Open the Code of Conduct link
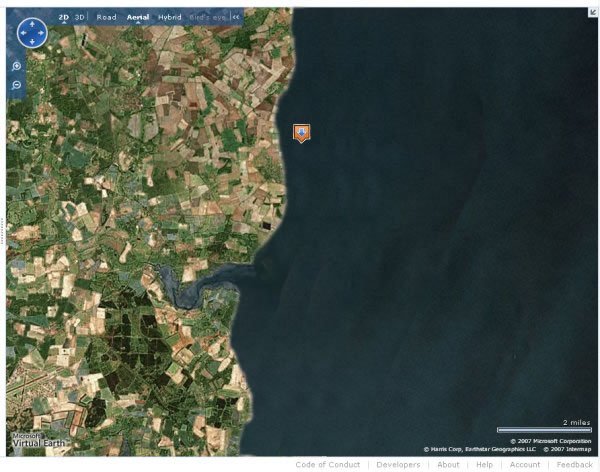The width and height of the screenshot is (600, 472). (327, 464)
